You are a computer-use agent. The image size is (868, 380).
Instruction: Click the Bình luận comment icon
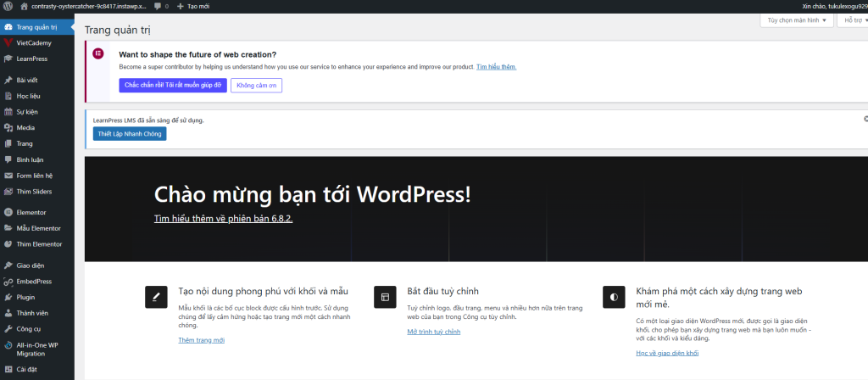[8, 159]
